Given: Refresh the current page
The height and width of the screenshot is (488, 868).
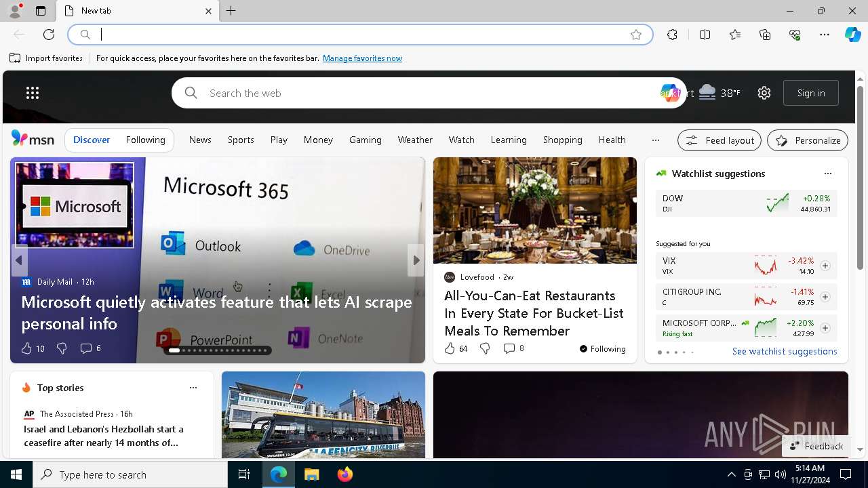Looking at the screenshot, I should [49, 35].
